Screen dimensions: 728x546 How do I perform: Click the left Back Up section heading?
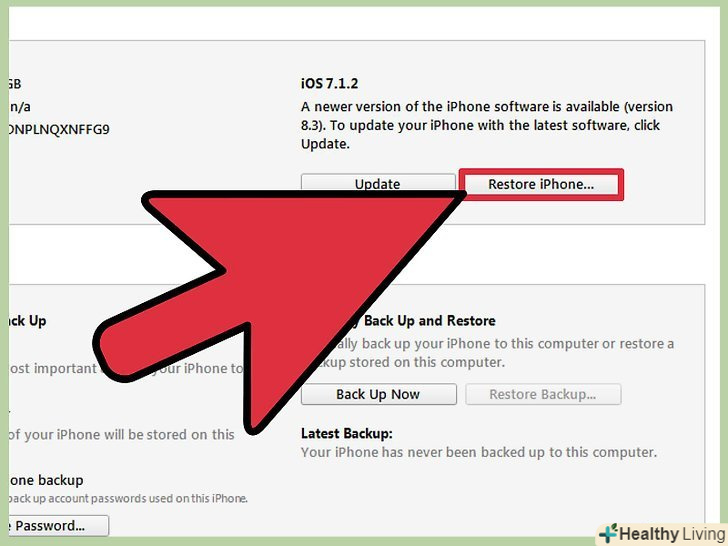pos(28,321)
